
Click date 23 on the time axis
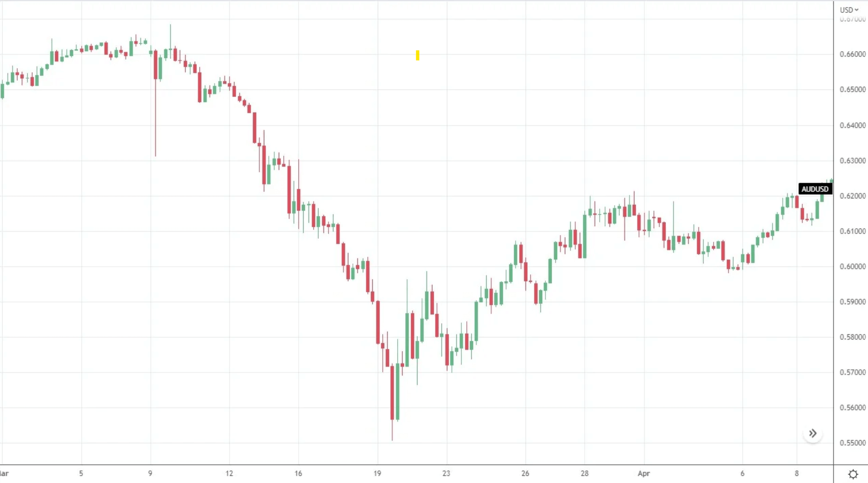[x=446, y=474]
